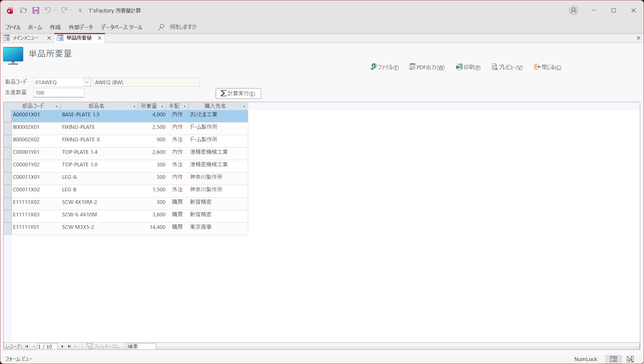Switch to design view icon in status bar
Viewport: 644px width, 364px height.
pos(630,359)
